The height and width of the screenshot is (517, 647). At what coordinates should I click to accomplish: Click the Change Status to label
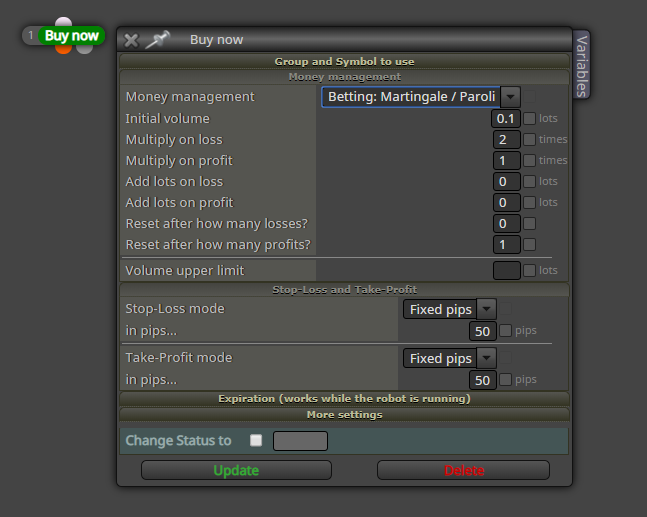pos(178,441)
